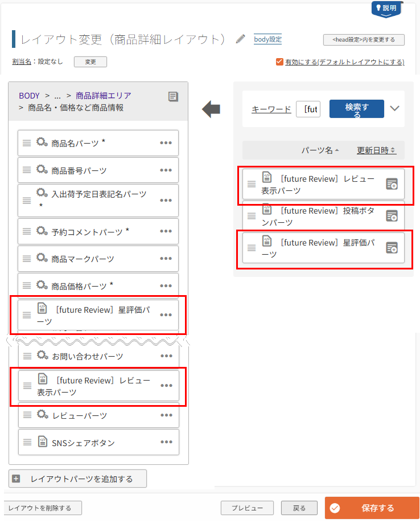This screenshot has width=420, height=523.
Task: Open options menu for layout レビュー表示パーツ
Action: (x=167, y=386)
